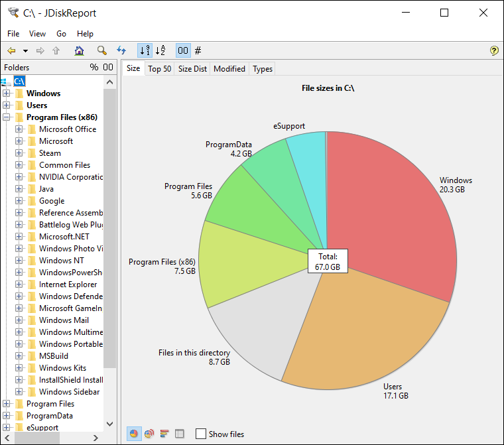Click the horizontal scroll right arrow

click(95, 438)
